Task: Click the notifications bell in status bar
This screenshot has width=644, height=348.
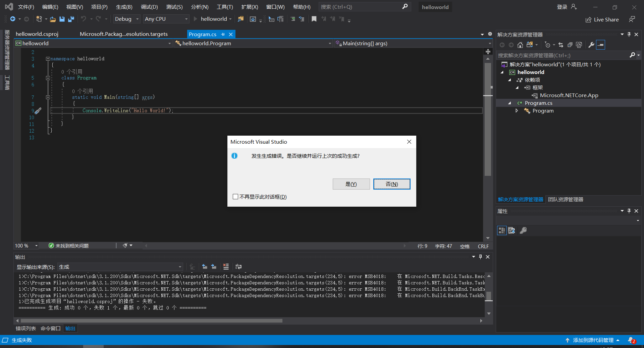Action: (631, 340)
